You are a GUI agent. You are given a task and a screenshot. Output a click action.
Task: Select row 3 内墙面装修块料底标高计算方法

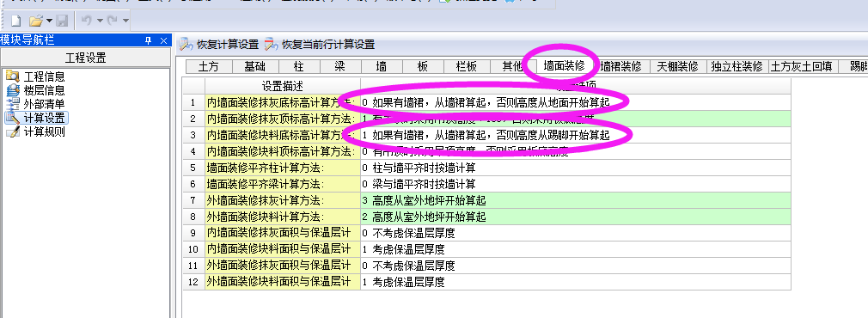(x=283, y=135)
